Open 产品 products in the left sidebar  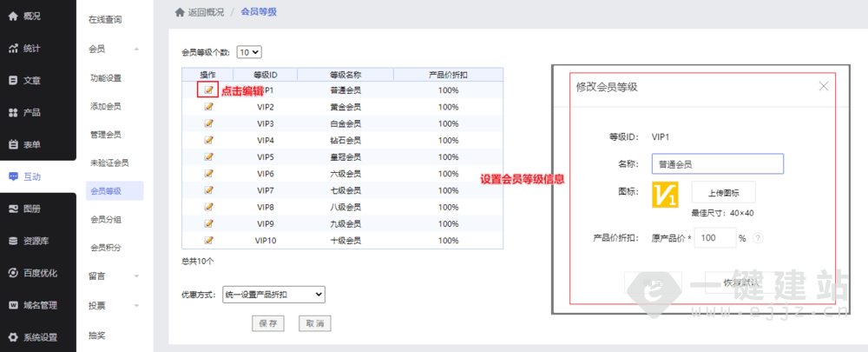pos(31,112)
